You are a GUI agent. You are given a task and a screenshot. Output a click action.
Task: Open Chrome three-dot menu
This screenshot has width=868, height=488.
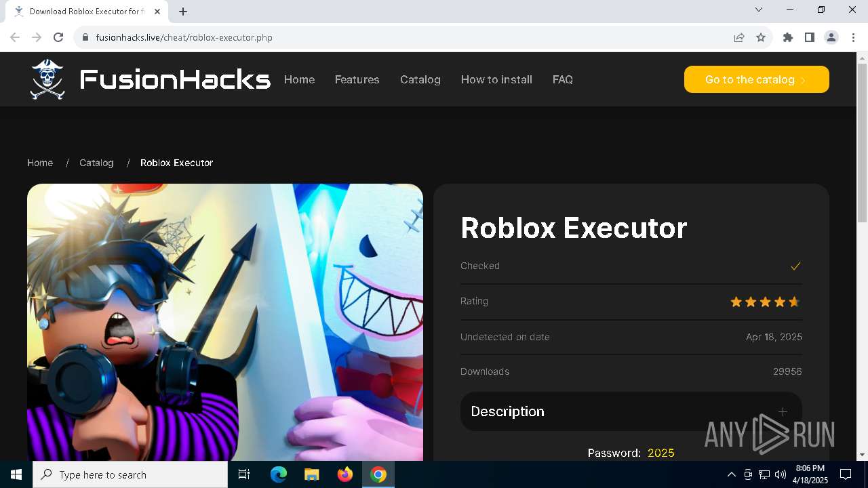[x=853, y=37]
